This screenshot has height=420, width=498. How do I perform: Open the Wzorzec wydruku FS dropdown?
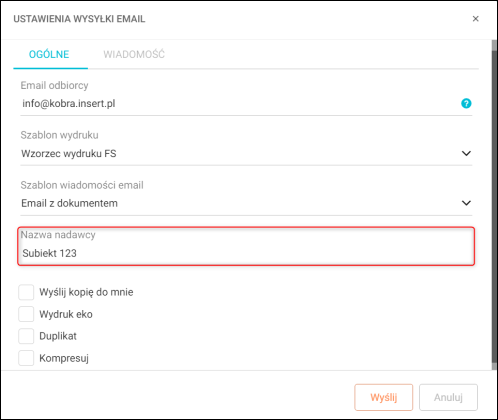[246, 154]
